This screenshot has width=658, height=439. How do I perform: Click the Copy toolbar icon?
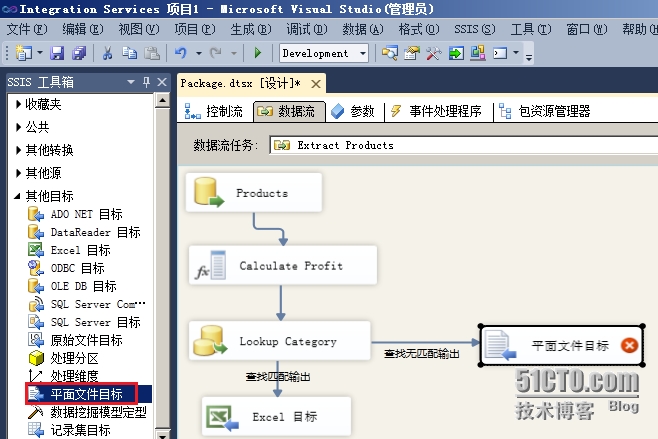click(x=129, y=53)
